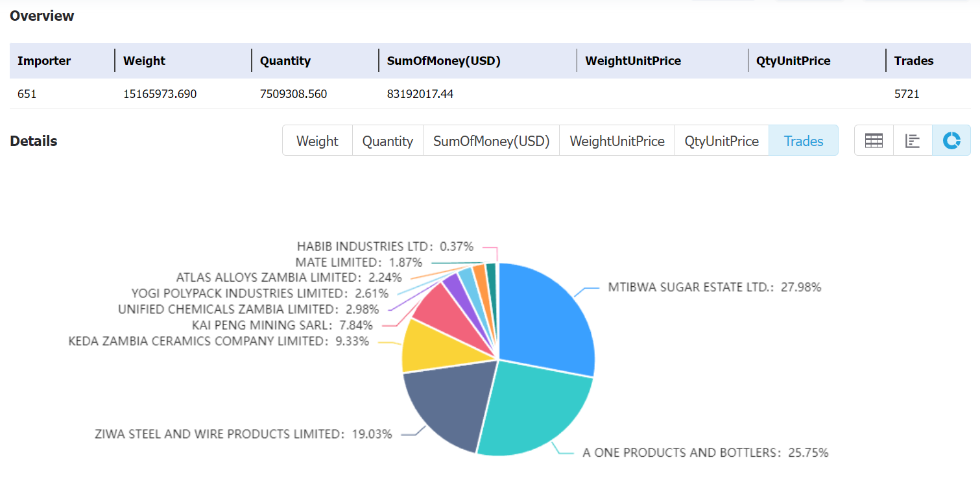This screenshot has height=477, width=980.
Task: Click the KEDA ZAMBIA CERAMICS 9.33% label
Action: tap(219, 341)
